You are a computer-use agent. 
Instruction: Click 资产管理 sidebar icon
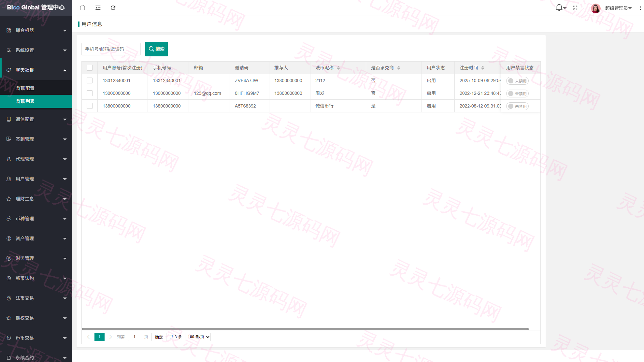pyautogui.click(x=9, y=239)
